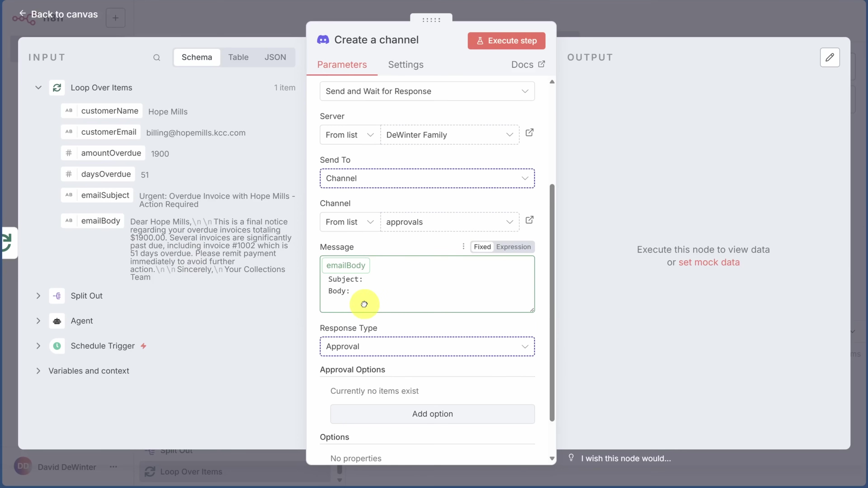
Task: Switch Message field to Expression mode
Action: tap(513, 247)
